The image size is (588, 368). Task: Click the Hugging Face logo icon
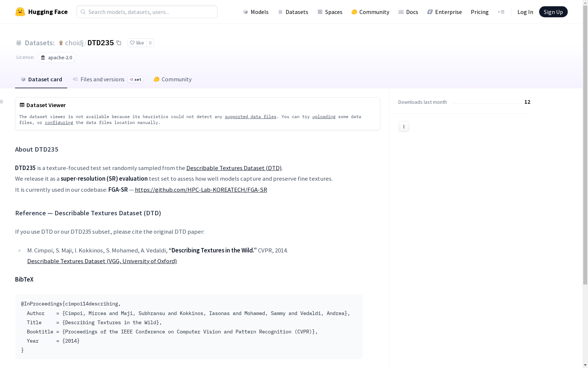point(20,12)
